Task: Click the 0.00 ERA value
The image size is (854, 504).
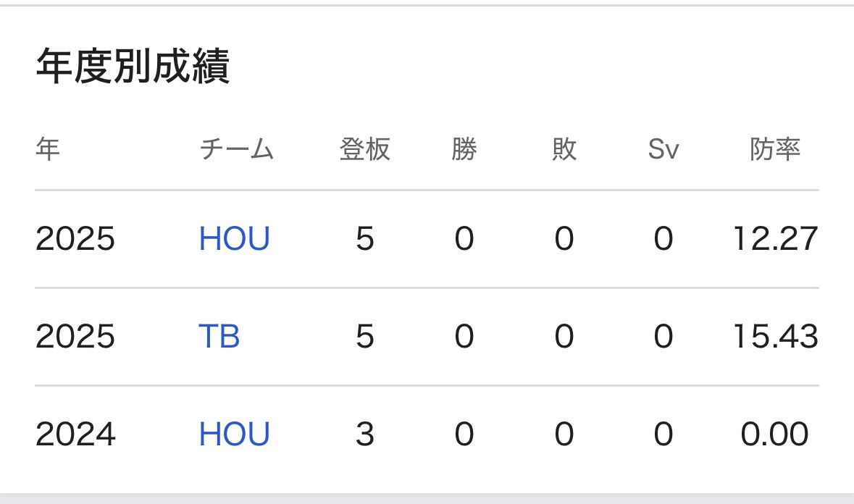Action: point(774,434)
